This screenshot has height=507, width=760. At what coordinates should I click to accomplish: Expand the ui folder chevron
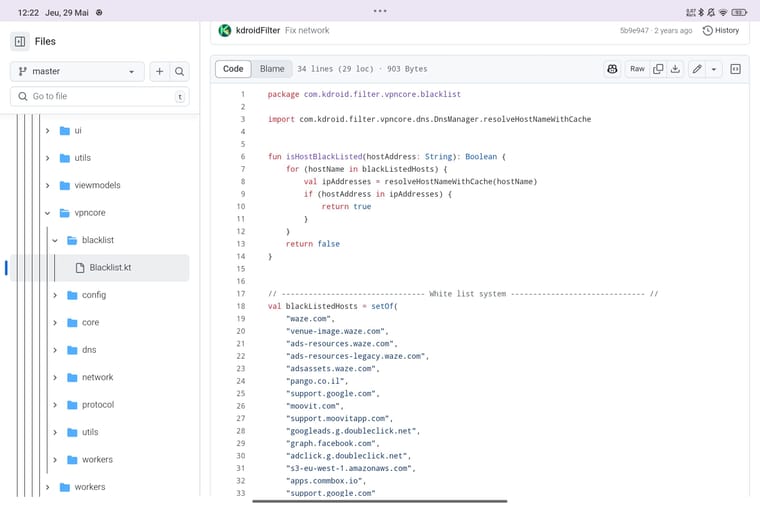coord(48,130)
